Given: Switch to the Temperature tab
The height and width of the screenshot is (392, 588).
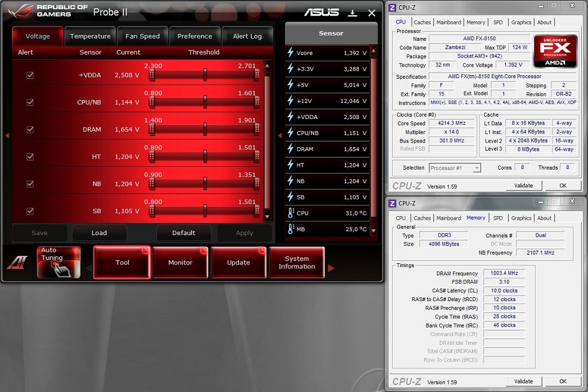Looking at the screenshot, I should point(90,36).
